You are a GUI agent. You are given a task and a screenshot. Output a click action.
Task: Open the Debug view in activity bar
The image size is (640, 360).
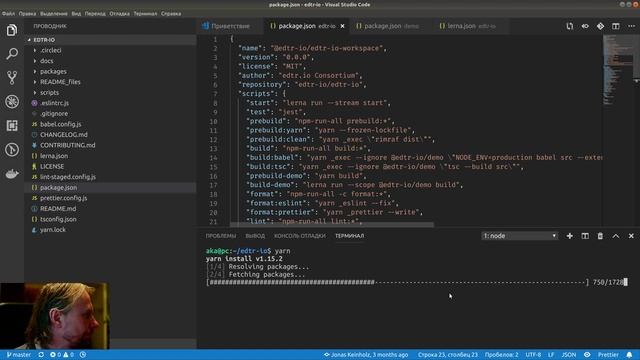[x=12, y=101]
